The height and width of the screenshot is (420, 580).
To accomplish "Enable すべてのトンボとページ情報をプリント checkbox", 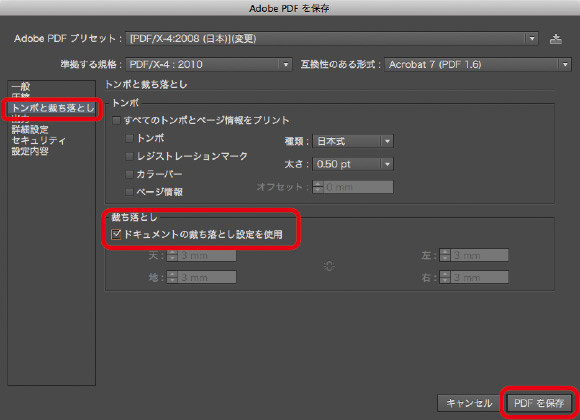I will coord(116,121).
